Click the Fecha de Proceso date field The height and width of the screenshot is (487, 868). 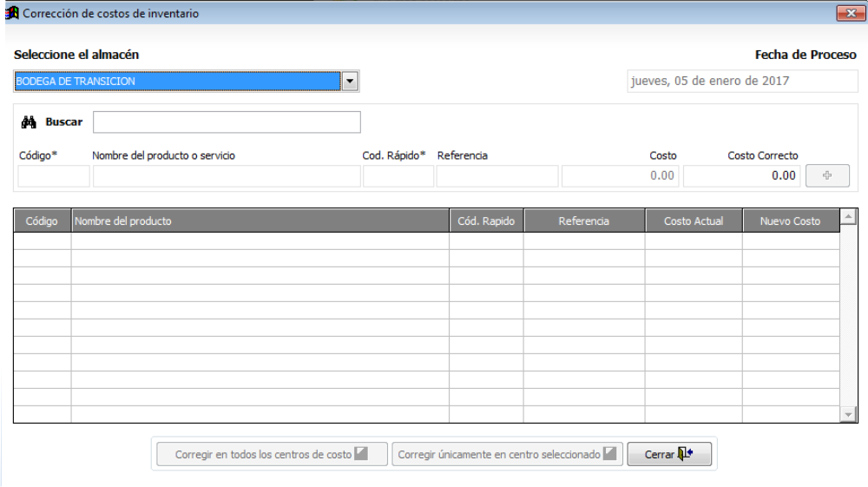point(742,82)
